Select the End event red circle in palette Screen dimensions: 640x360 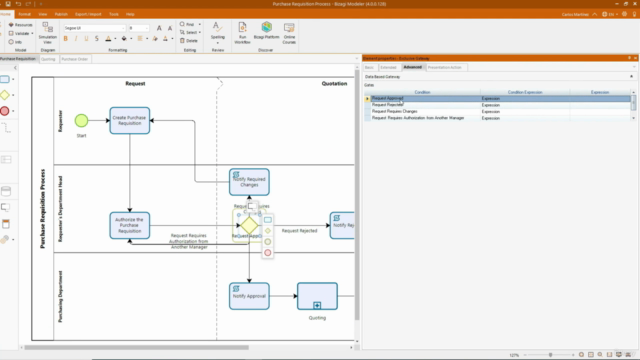[x=5, y=111]
